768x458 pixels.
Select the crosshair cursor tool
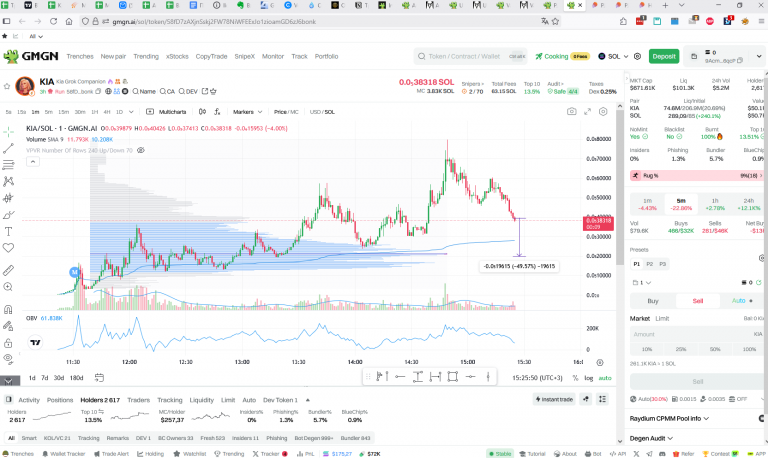point(8,132)
